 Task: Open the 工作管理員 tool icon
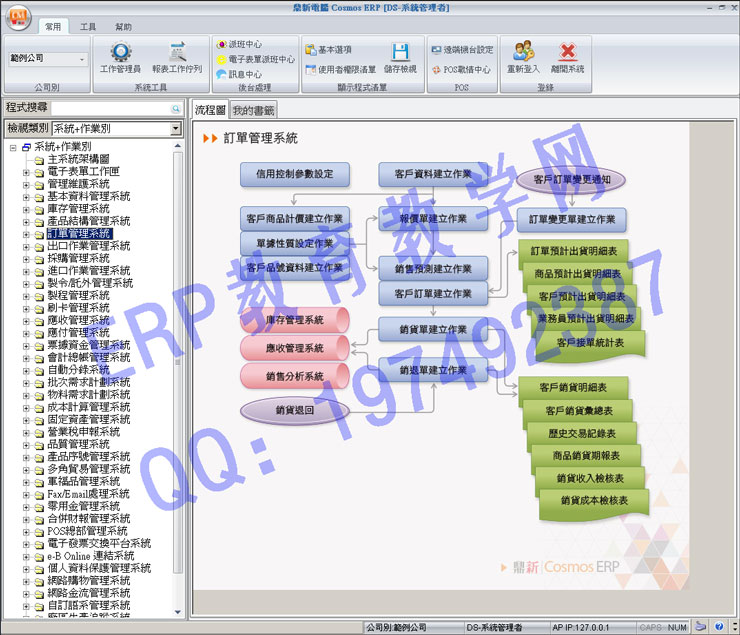coord(121,58)
